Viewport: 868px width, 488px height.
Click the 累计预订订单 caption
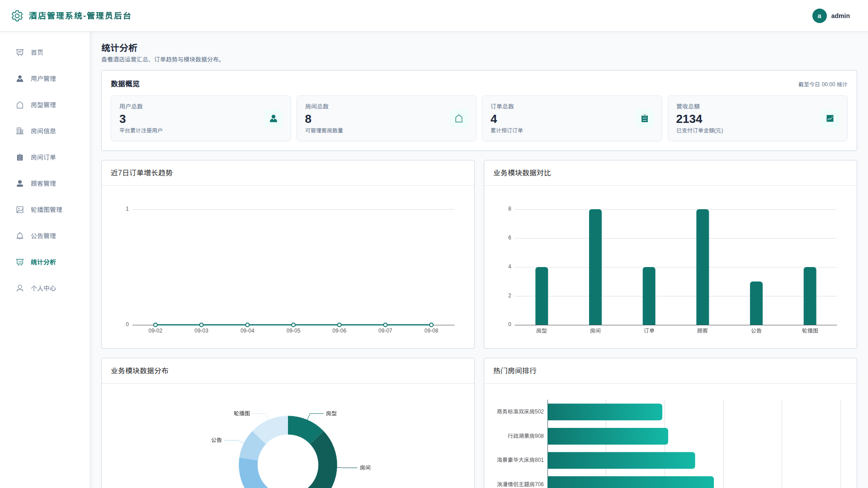tap(507, 131)
